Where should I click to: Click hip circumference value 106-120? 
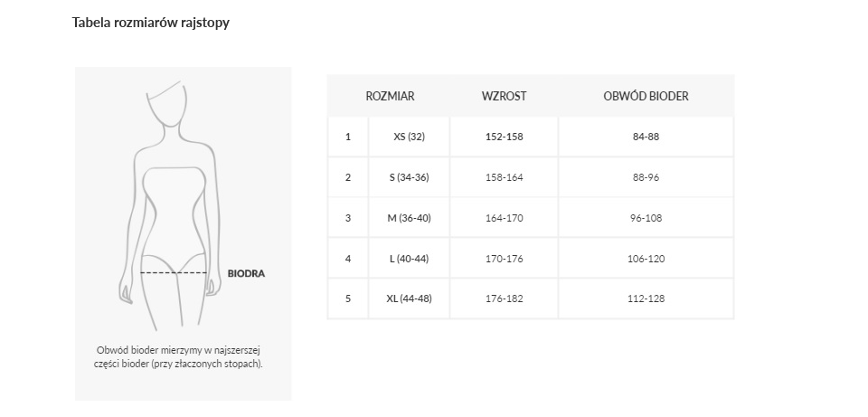pyautogui.click(x=646, y=259)
